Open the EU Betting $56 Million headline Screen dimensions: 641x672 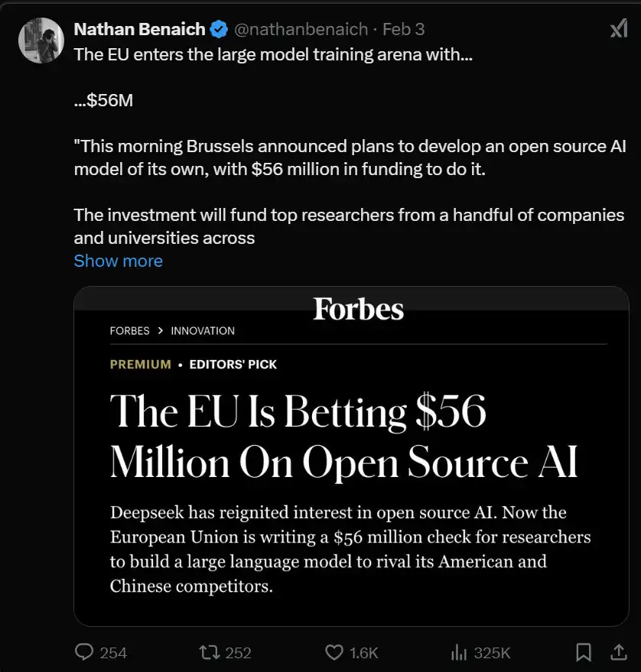(x=343, y=437)
